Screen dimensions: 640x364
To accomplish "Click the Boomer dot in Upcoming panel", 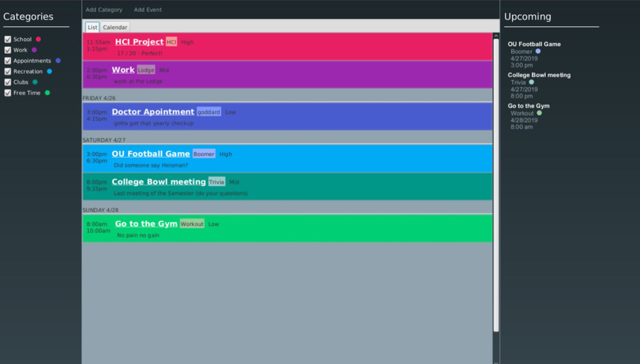I will 538,51.
